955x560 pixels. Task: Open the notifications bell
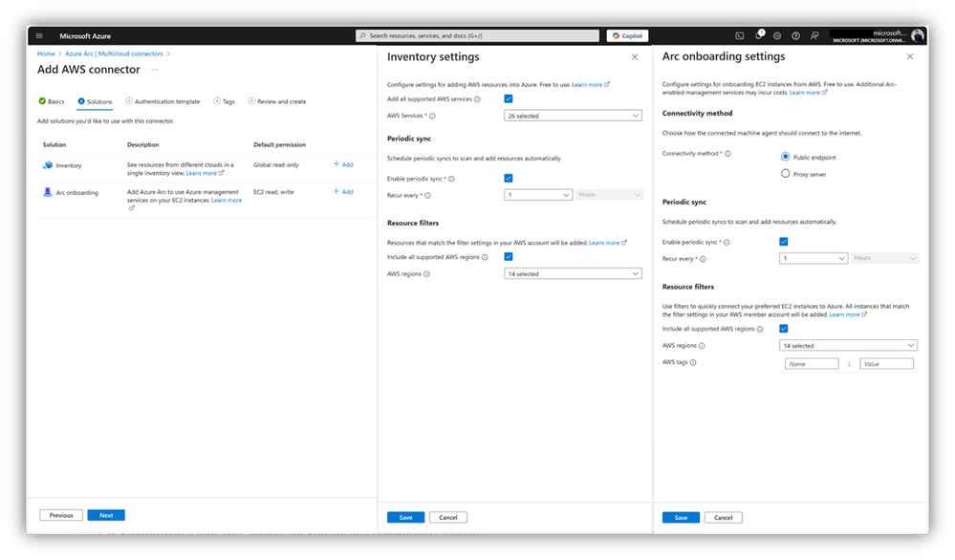click(758, 35)
